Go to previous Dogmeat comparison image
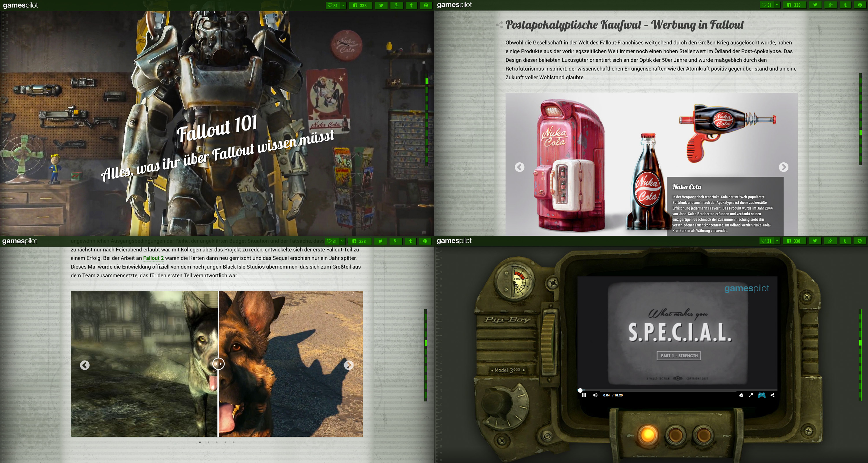Image resolution: width=868 pixels, height=463 pixels. tap(84, 365)
